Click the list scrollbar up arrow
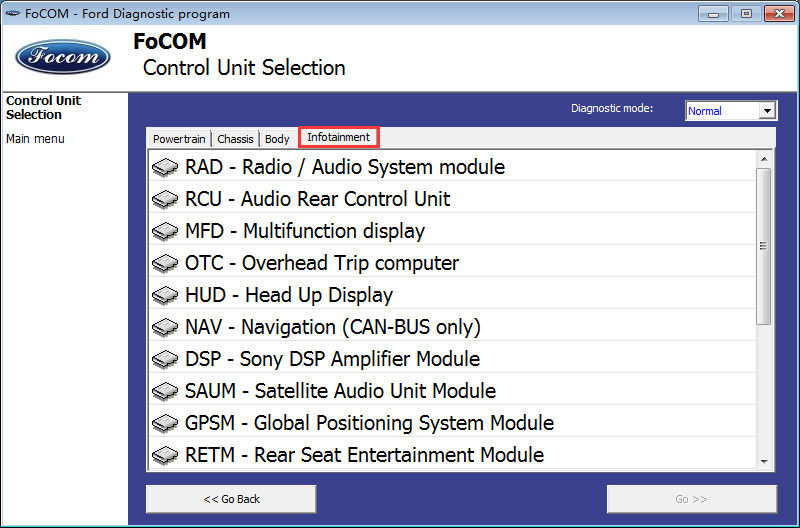This screenshot has height=528, width=800. tap(764, 159)
